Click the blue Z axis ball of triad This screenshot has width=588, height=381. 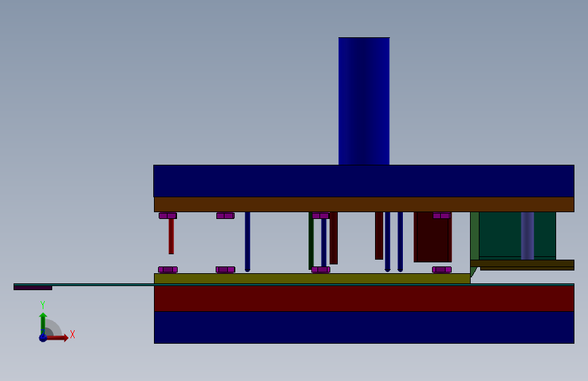pos(43,338)
